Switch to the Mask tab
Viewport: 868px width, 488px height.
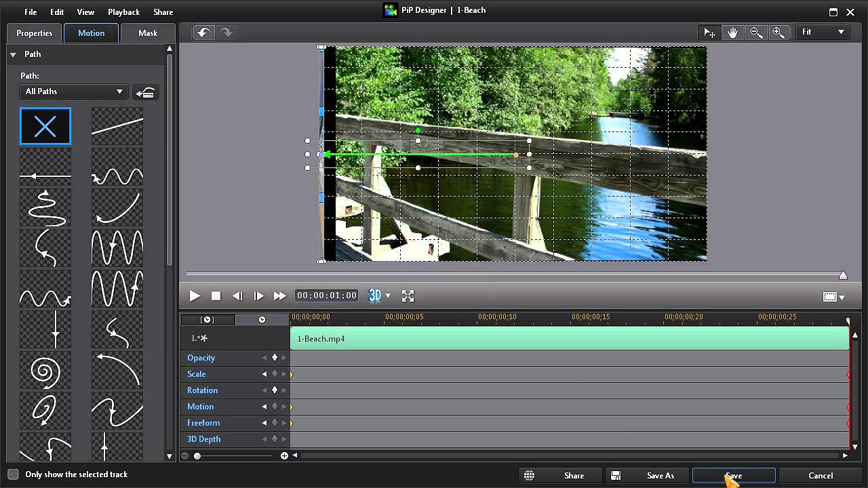[148, 33]
